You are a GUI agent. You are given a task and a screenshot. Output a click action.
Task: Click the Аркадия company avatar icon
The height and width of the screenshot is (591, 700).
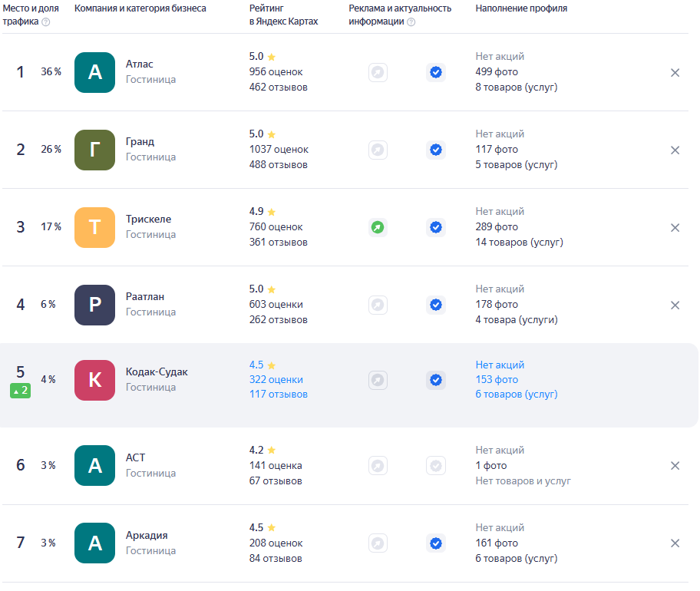point(94,543)
